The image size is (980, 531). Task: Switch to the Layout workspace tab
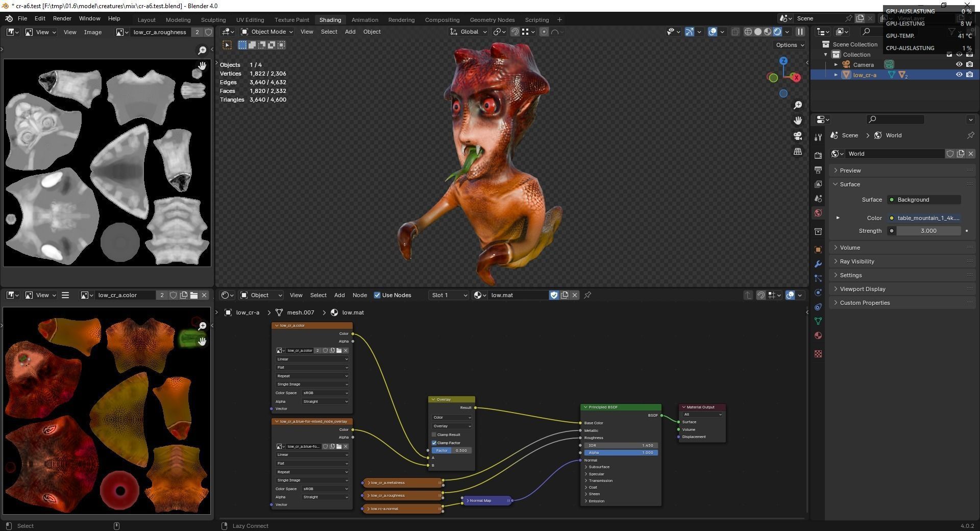146,20
